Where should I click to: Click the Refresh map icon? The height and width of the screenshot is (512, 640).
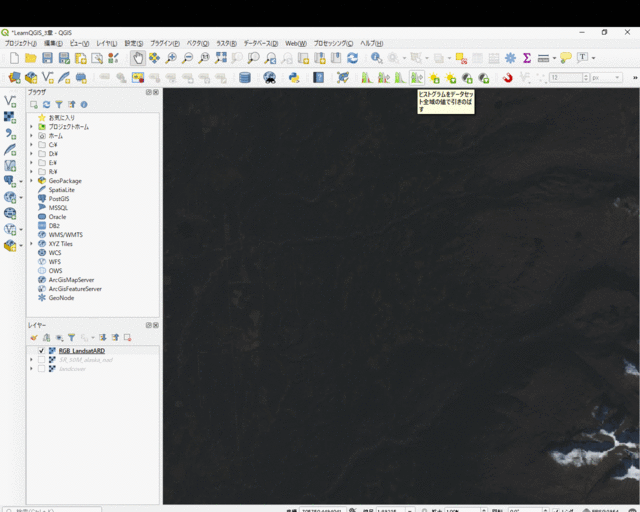352,59
